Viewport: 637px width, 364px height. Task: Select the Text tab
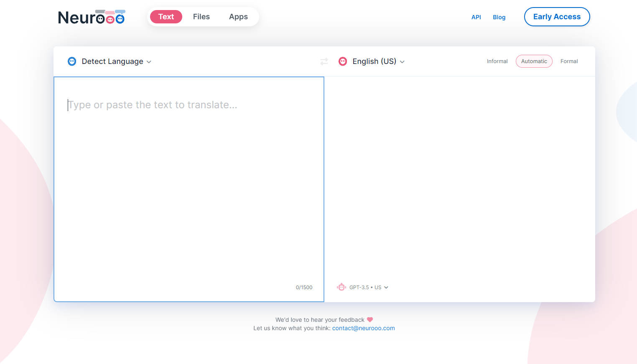pyautogui.click(x=166, y=17)
